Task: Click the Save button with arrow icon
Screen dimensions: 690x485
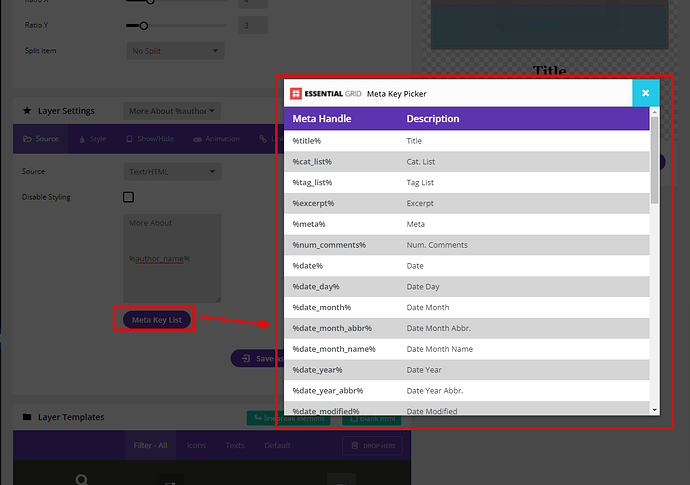Action: click(x=255, y=359)
